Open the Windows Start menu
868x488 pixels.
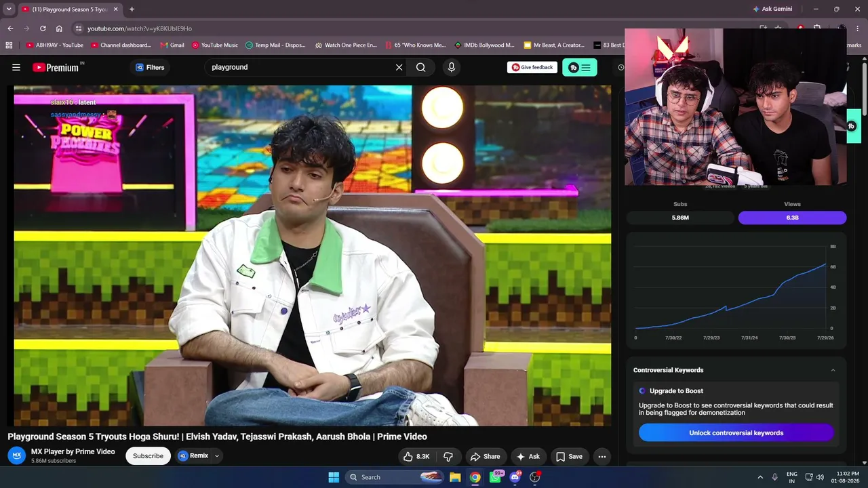coord(334,477)
